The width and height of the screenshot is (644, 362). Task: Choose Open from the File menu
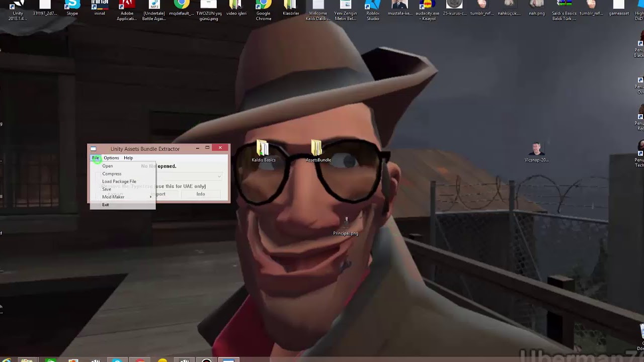(x=122, y=166)
